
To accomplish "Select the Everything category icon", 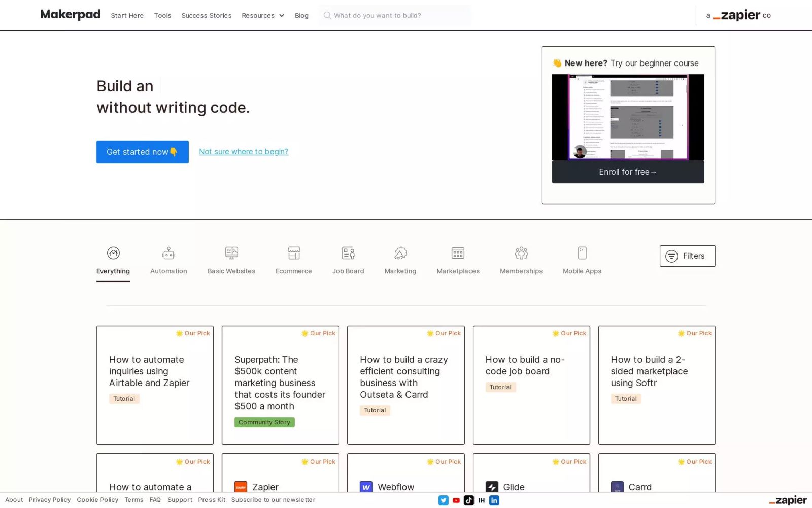I will tap(113, 253).
